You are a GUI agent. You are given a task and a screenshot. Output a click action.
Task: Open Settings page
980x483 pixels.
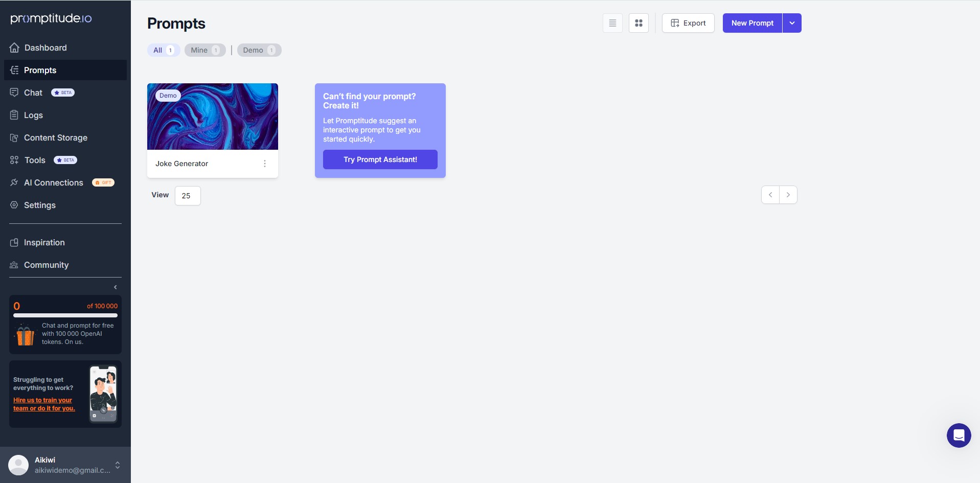point(65,205)
